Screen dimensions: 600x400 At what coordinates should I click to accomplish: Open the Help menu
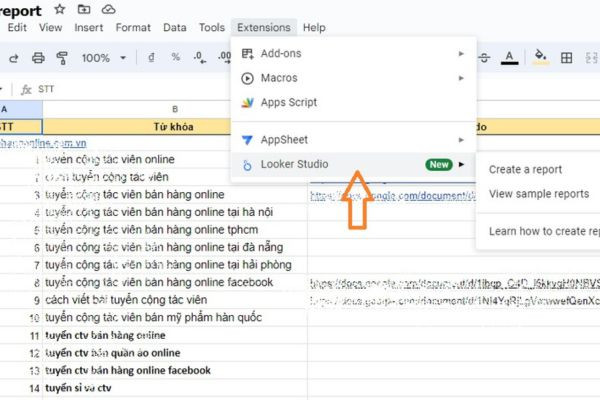point(314,28)
